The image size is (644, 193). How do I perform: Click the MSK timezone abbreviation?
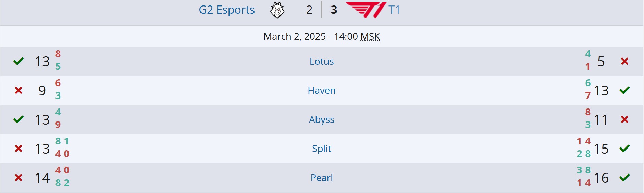pos(370,36)
